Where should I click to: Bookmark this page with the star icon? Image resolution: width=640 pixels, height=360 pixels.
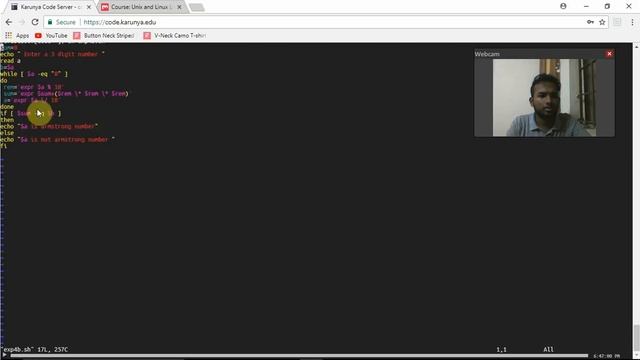[602, 22]
